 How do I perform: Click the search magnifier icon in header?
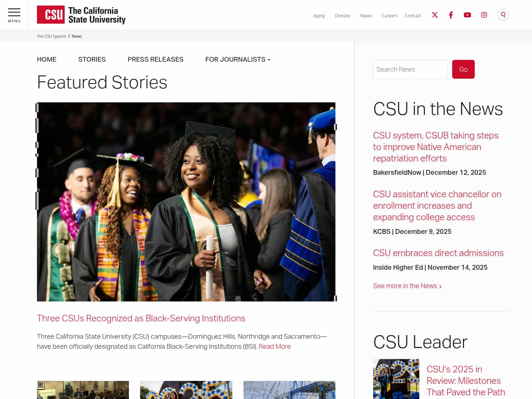tap(503, 15)
